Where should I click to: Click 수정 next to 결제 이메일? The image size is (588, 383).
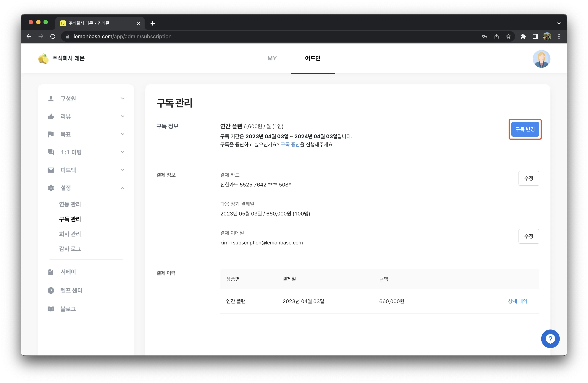coord(529,236)
